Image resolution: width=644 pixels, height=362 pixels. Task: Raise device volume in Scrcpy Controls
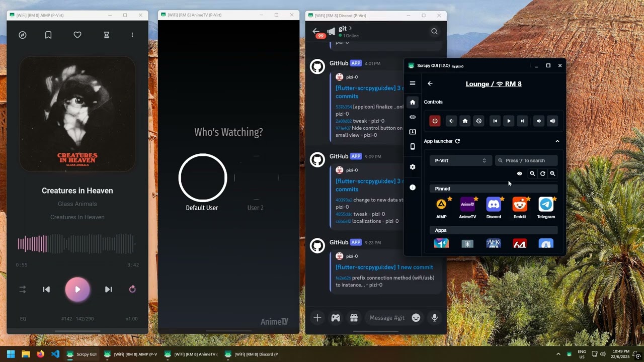coord(552,121)
